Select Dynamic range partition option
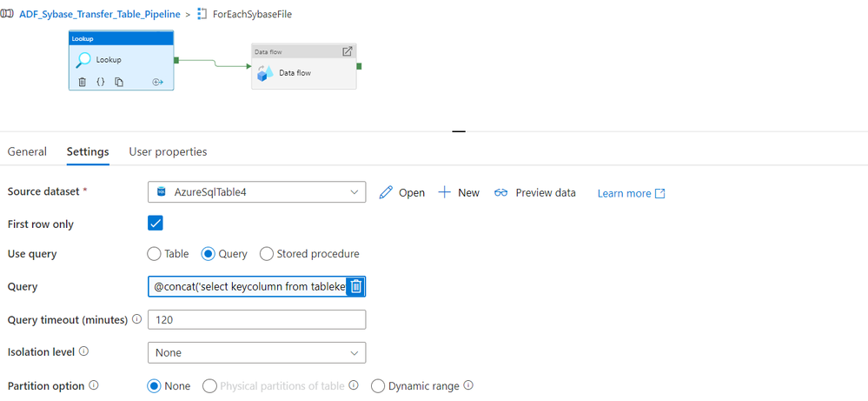The image size is (868, 401). point(377,386)
